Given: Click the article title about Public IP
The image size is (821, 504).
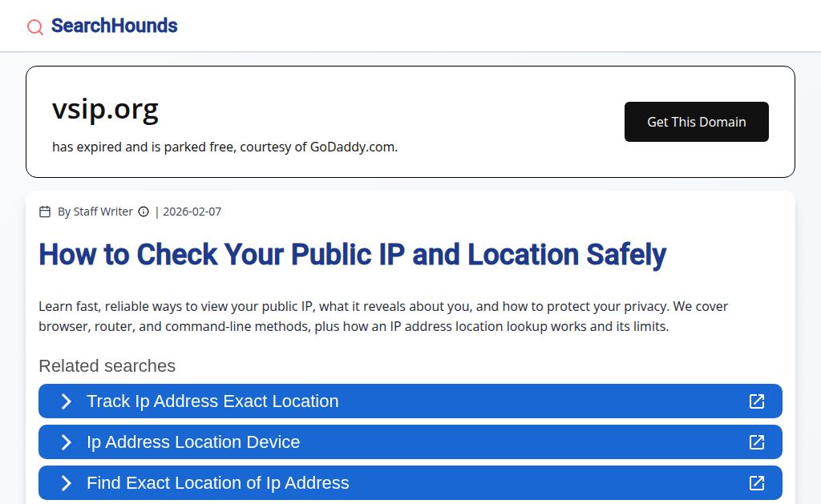Looking at the screenshot, I should point(352,255).
